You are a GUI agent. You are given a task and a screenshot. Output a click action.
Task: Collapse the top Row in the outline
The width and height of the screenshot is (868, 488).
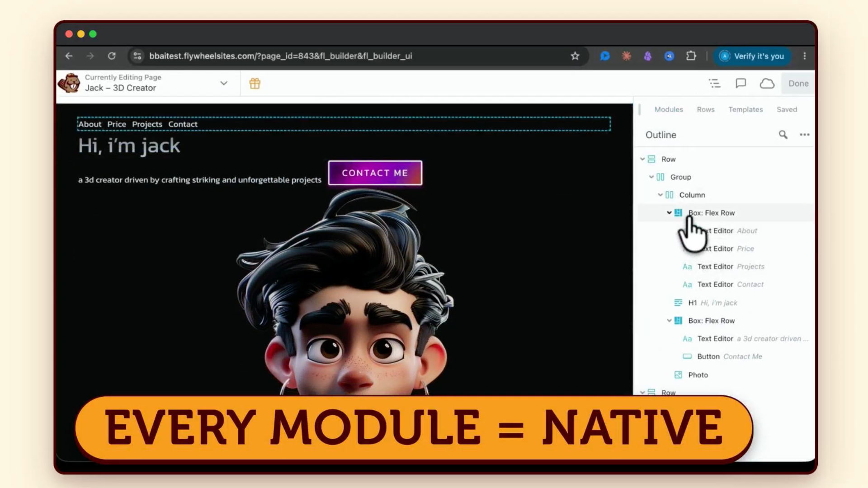[642, 159]
